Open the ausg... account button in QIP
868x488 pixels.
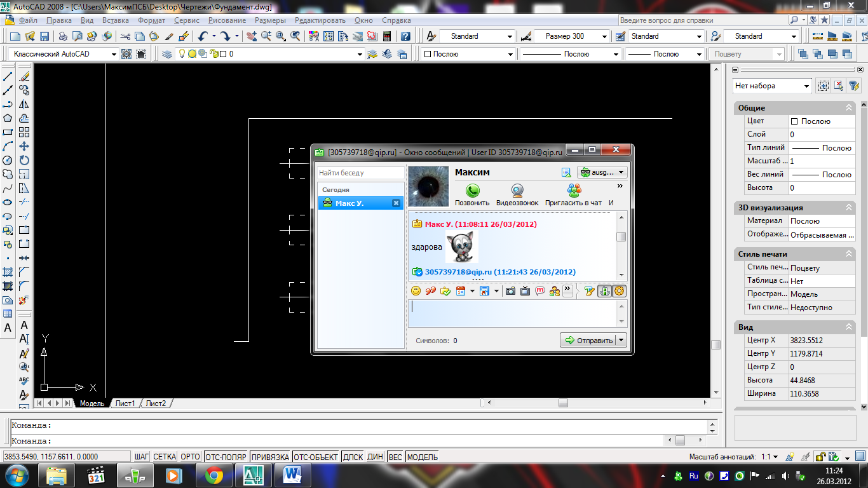pos(602,172)
